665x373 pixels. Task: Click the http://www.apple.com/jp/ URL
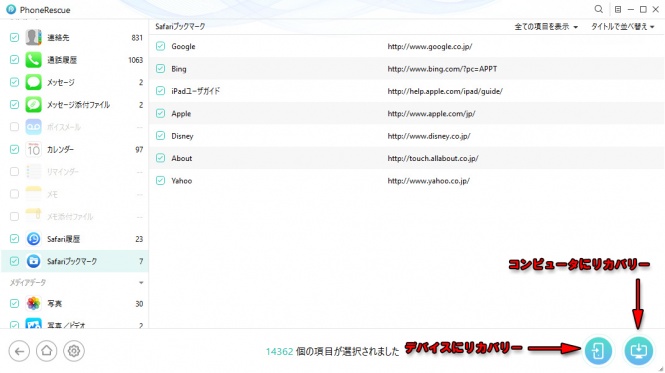pos(431,114)
